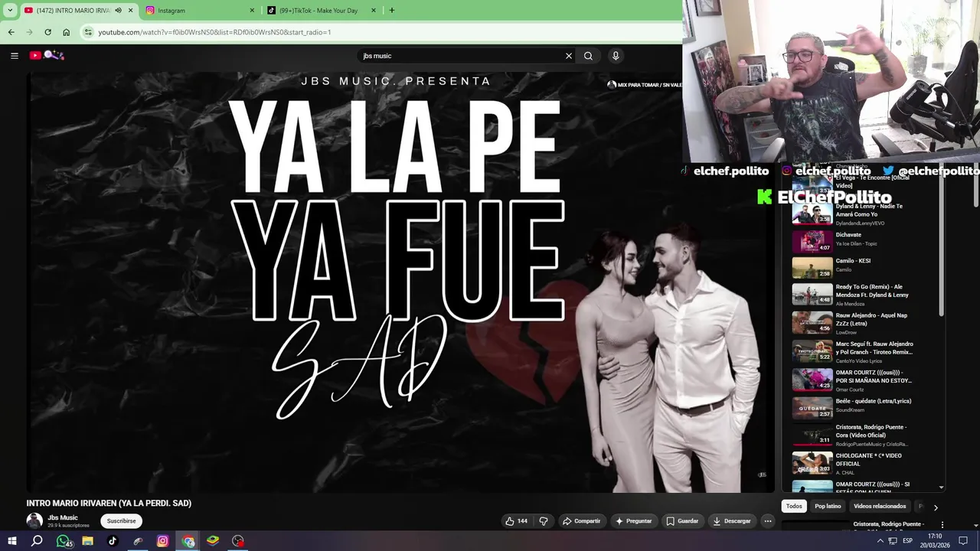Open the notification center icon

click(963, 541)
